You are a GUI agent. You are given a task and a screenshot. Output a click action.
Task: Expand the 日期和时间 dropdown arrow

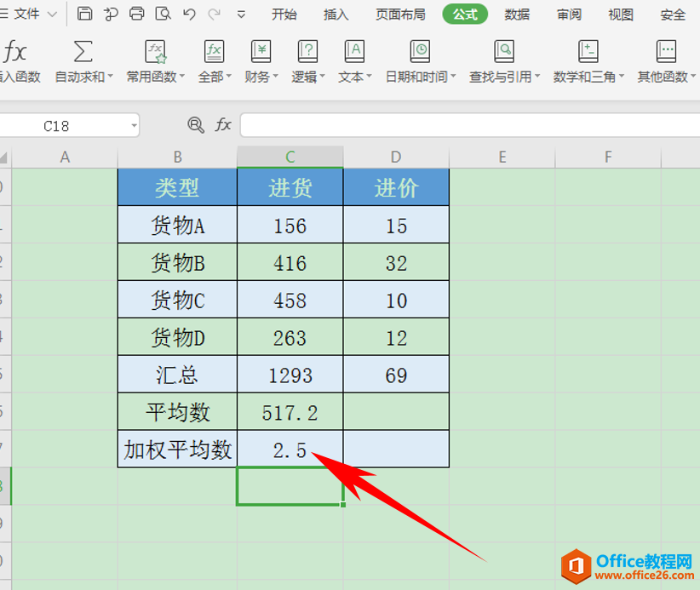click(453, 77)
